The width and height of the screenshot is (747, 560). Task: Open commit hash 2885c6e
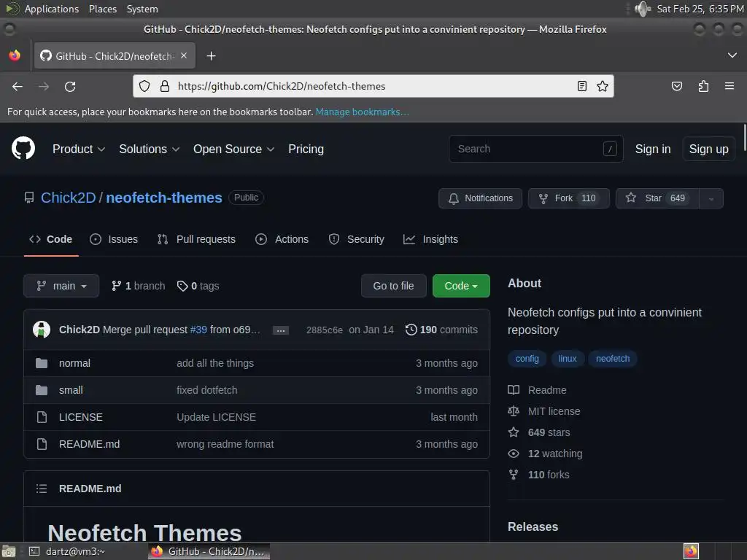tap(325, 330)
